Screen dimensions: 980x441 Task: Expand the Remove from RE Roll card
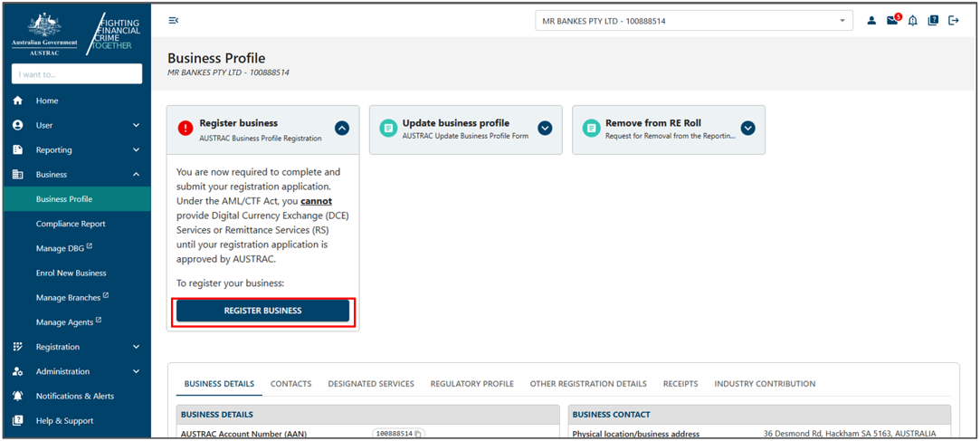click(747, 129)
